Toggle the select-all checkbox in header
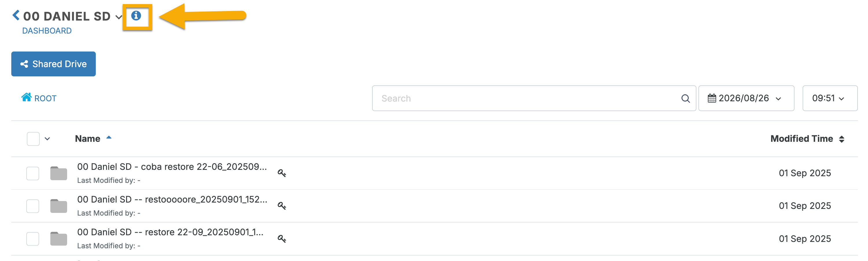Viewport: 868px width, 261px height. point(33,139)
